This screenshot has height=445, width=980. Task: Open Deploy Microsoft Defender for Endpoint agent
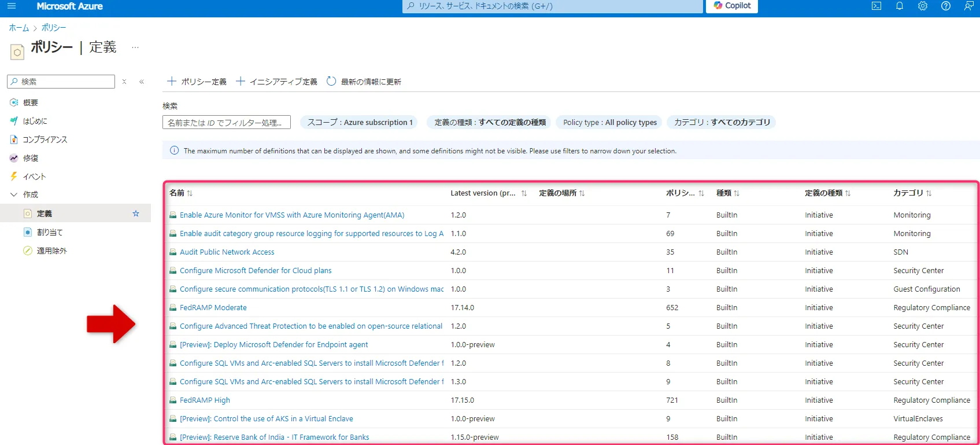[x=273, y=344]
